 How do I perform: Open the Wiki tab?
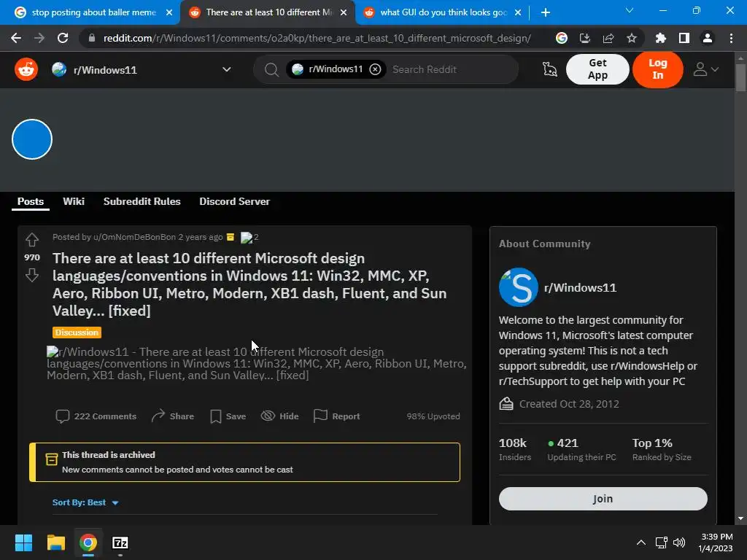coord(74,201)
